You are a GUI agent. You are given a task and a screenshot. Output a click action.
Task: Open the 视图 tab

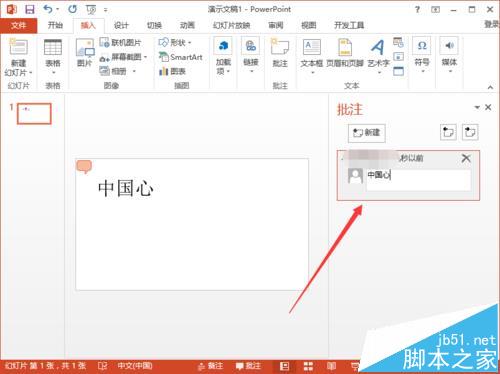pos(308,25)
